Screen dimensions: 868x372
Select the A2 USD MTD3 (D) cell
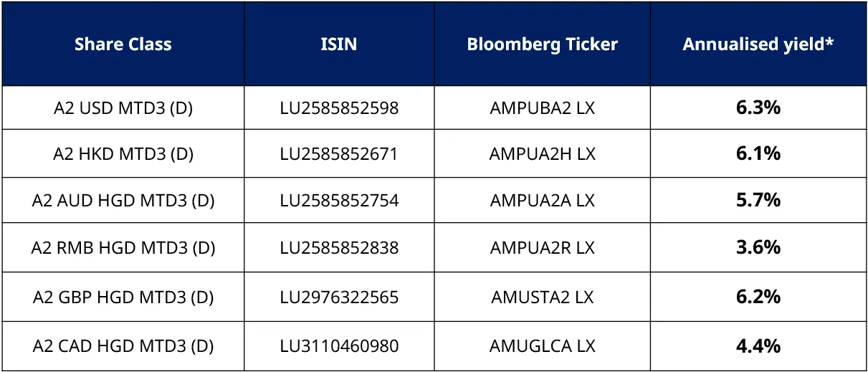coord(123,108)
